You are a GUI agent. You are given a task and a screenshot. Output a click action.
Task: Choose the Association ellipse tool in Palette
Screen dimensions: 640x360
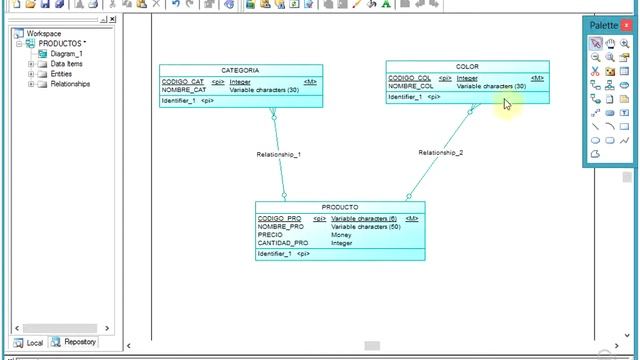point(624,85)
